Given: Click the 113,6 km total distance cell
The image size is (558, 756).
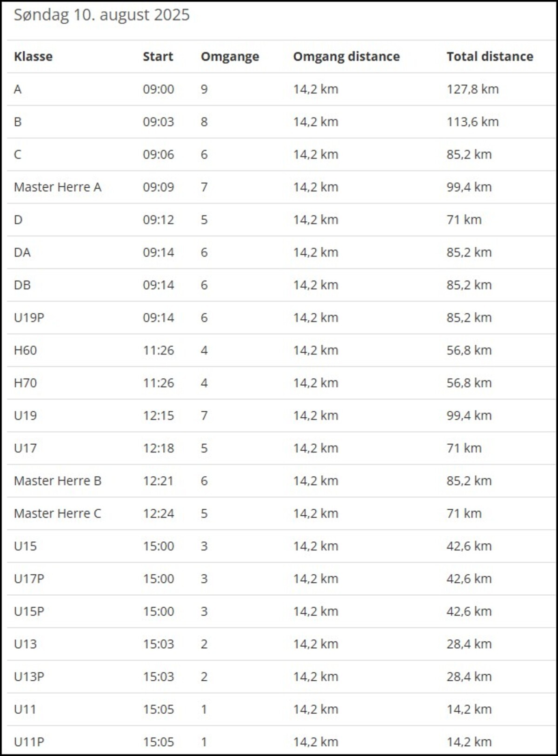Looking at the screenshot, I should 472,122.
